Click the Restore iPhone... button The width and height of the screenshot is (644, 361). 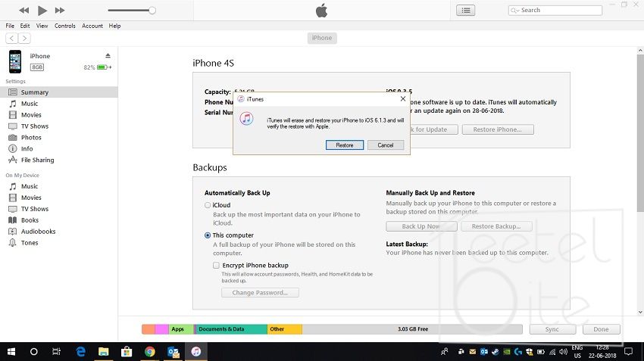point(498,129)
